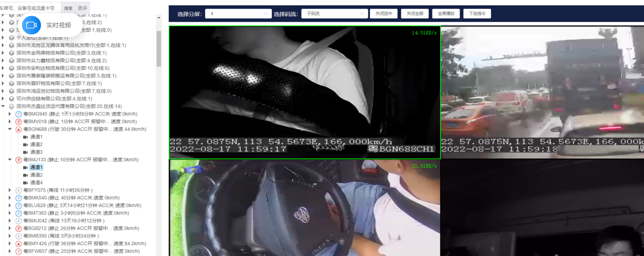Open the 选择分屏 split-screen dropdown
Image resolution: width=644 pixels, height=256 pixels.
point(238,14)
